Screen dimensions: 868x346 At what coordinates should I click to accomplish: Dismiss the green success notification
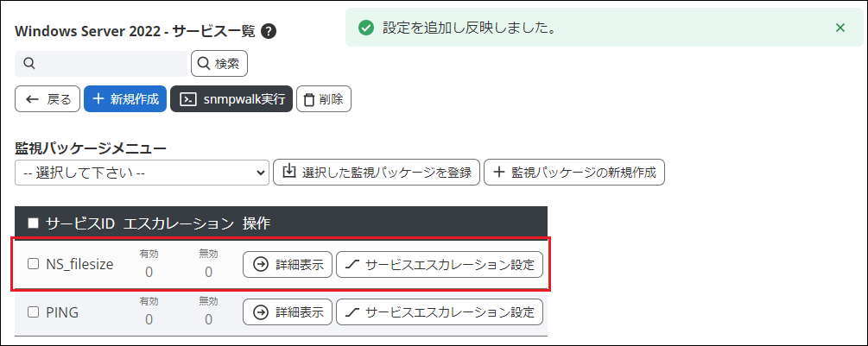[x=840, y=28]
